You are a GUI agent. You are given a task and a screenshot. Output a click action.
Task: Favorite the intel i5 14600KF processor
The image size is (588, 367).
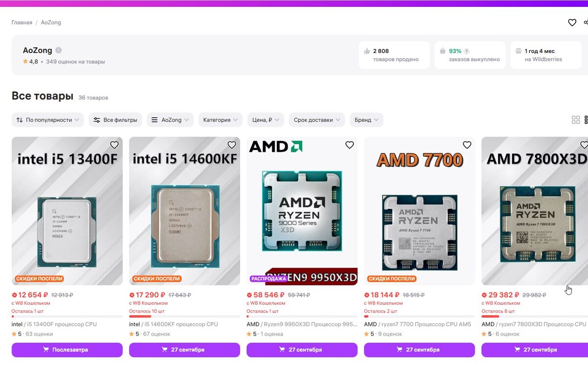[x=232, y=145]
